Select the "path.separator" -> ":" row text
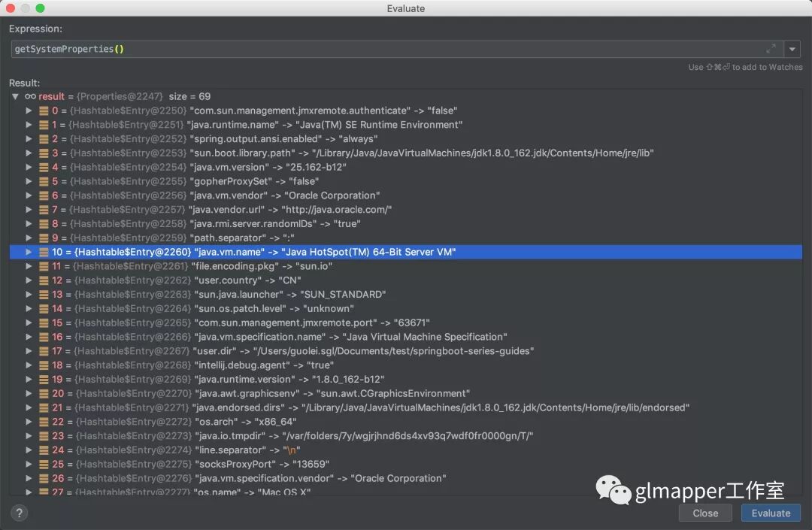The image size is (812, 530). pos(242,238)
